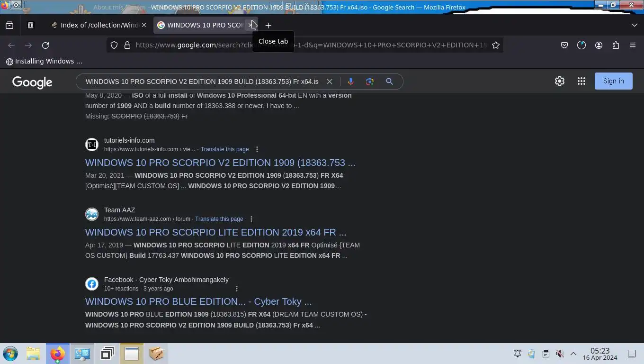
Task: Edit the Google search query field
Action: 202,82
